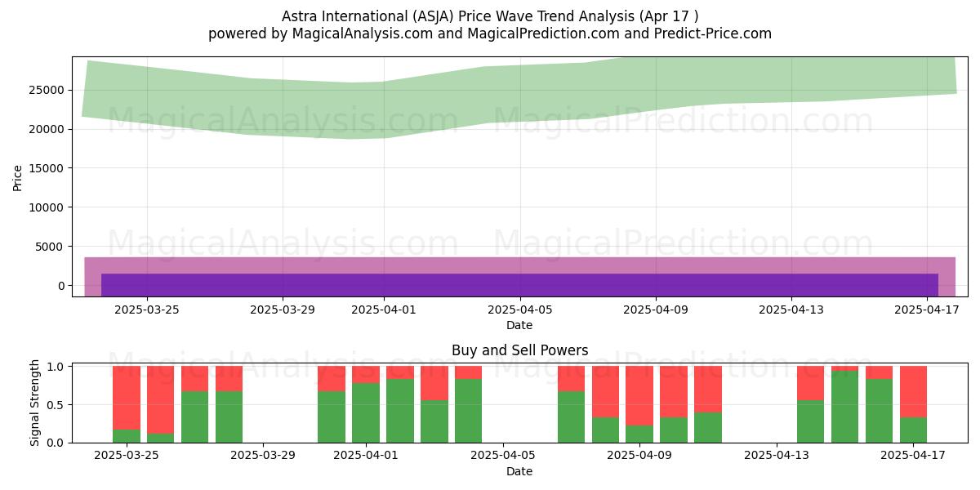Click the red portion of the 2025-04-17 bar
The height and width of the screenshot is (490, 980).
tap(913, 392)
